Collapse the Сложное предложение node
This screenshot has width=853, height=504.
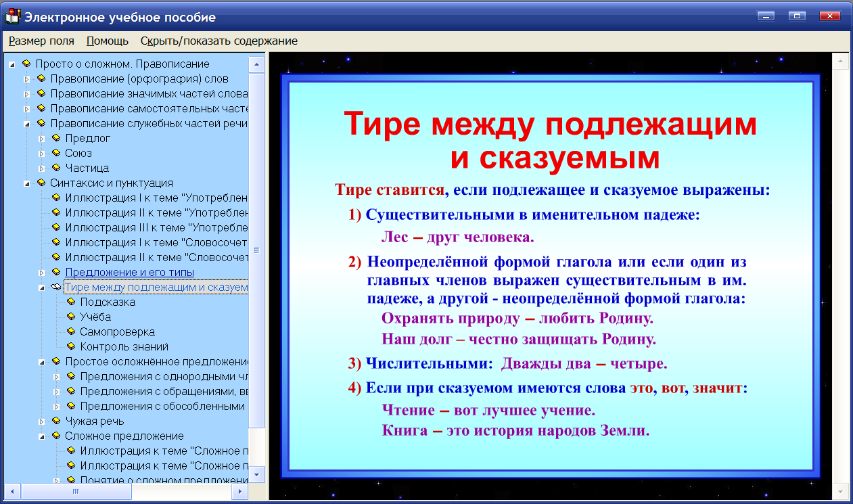pyautogui.click(x=42, y=436)
